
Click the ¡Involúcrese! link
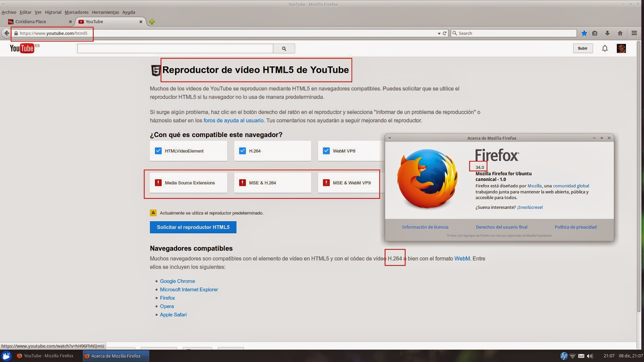click(x=530, y=207)
